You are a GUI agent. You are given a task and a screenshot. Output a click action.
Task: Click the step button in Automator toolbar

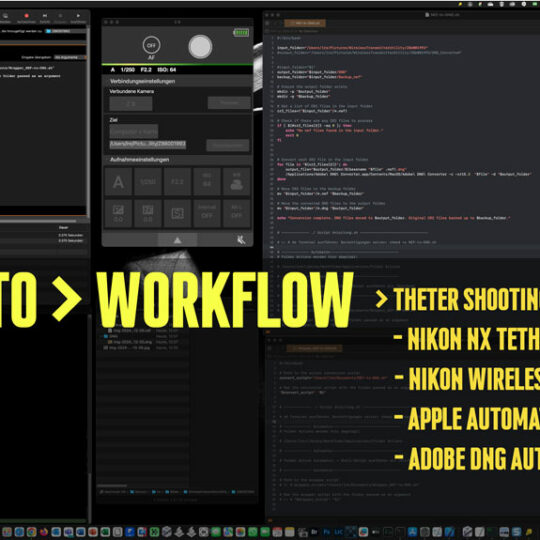[45, 16]
